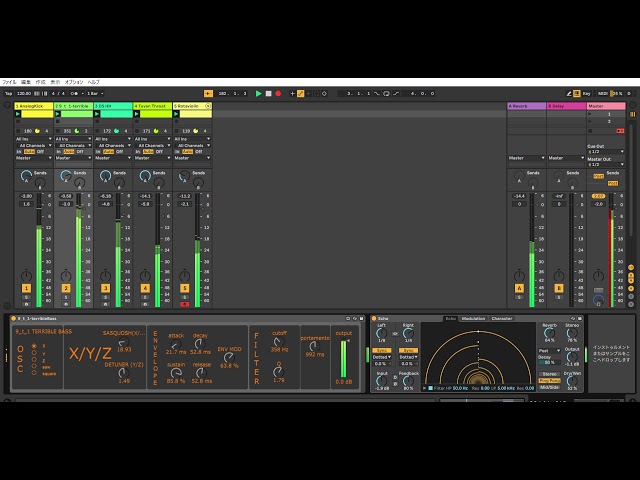Open Master output dropdown on Rotaviolin track

[192, 158]
